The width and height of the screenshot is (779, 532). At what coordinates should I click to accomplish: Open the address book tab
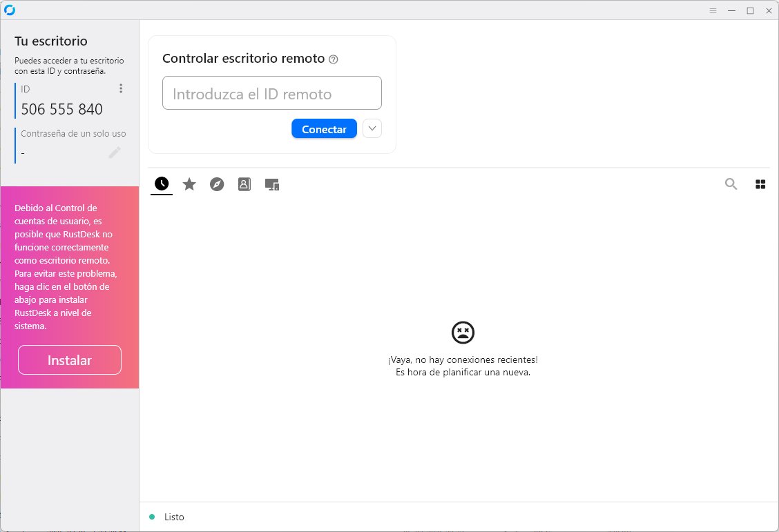(244, 184)
